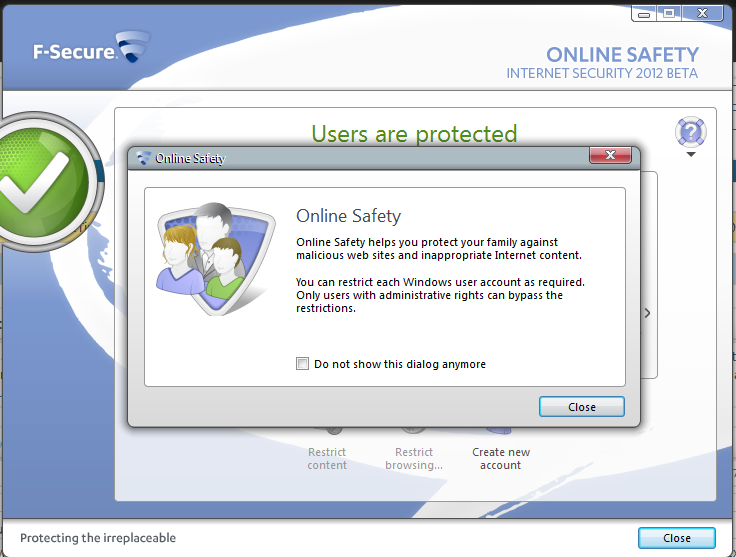Click the right chevron arrow beside users panel
736x557 pixels.
pyautogui.click(x=647, y=313)
